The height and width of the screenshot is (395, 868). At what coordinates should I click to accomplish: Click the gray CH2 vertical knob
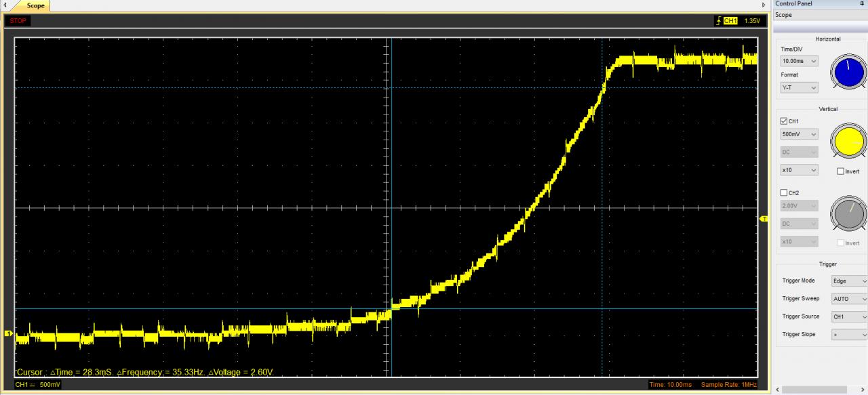pos(850,213)
